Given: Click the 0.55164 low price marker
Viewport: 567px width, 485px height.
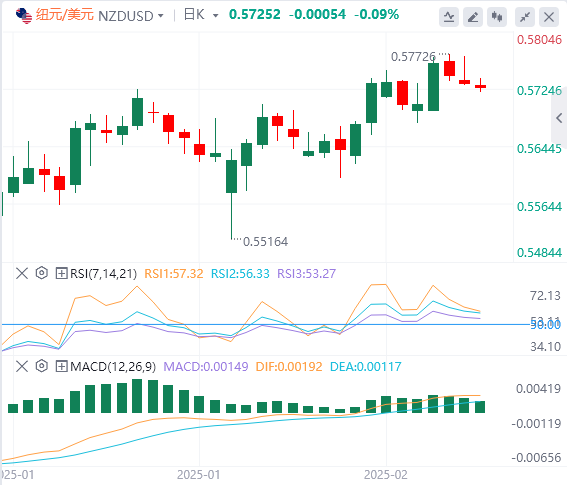Looking at the screenshot, I should [x=265, y=242].
